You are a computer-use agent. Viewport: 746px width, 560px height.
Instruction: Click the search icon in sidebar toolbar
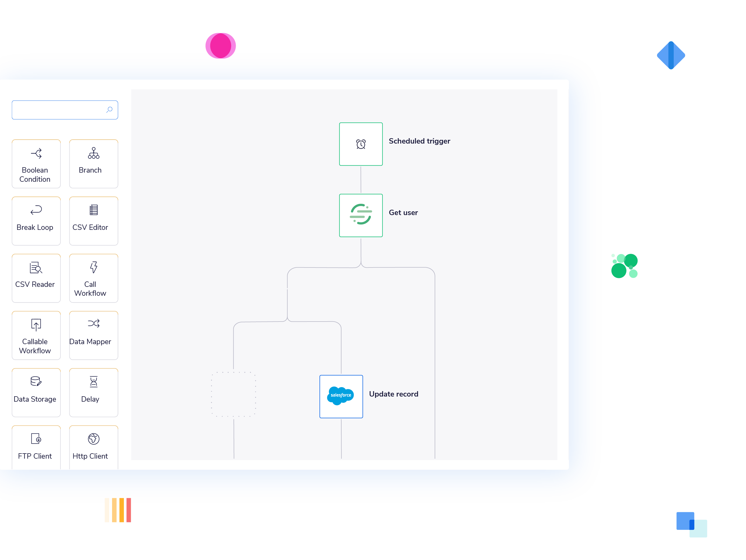[109, 110]
